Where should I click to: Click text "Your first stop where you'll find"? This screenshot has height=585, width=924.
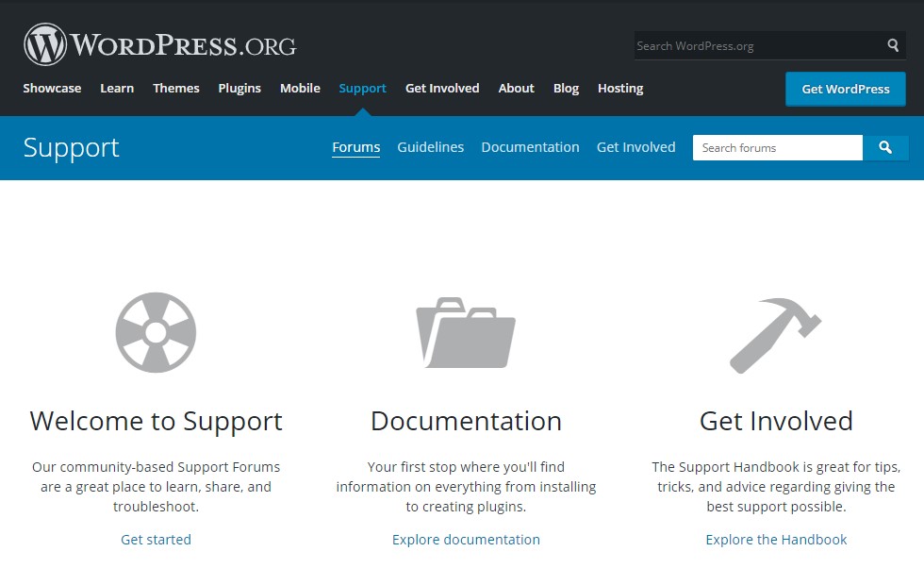[466, 467]
